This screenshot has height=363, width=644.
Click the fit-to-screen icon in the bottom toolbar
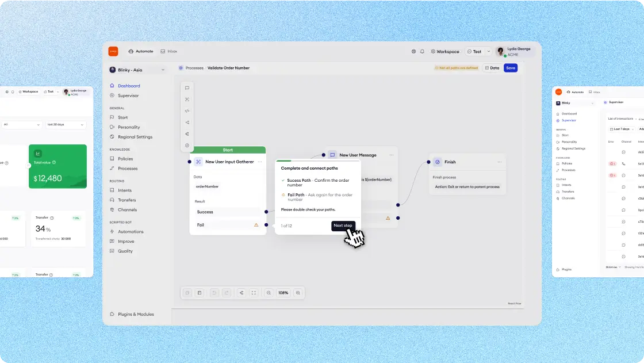(254, 293)
